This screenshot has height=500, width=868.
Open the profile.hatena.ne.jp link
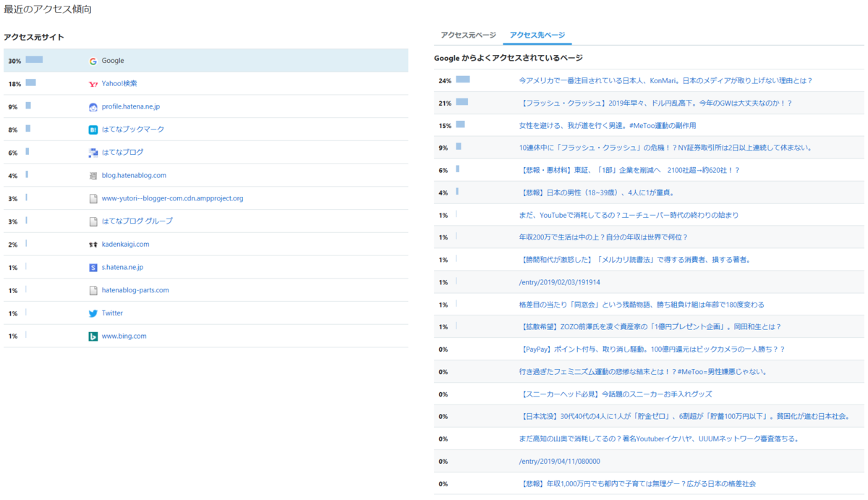(x=131, y=107)
